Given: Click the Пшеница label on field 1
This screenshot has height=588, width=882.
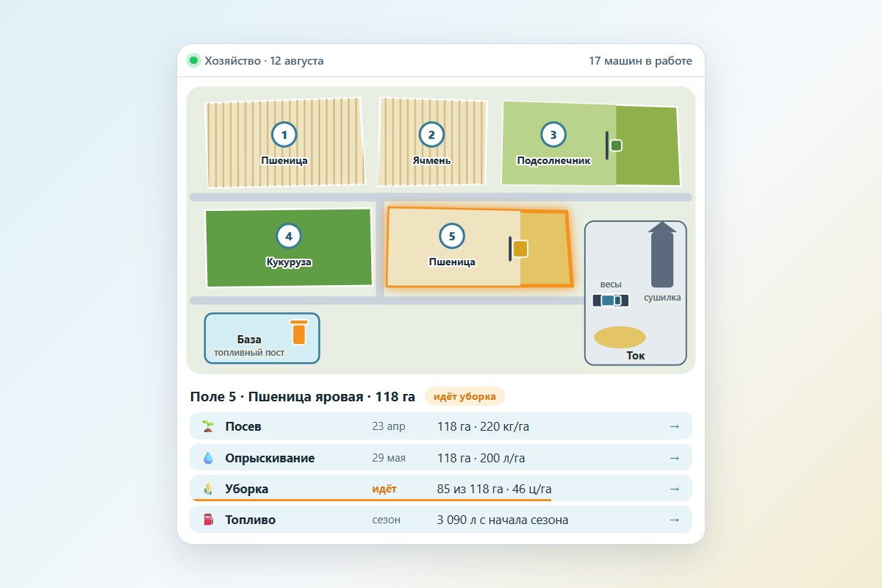Looking at the screenshot, I should pos(284,160).
